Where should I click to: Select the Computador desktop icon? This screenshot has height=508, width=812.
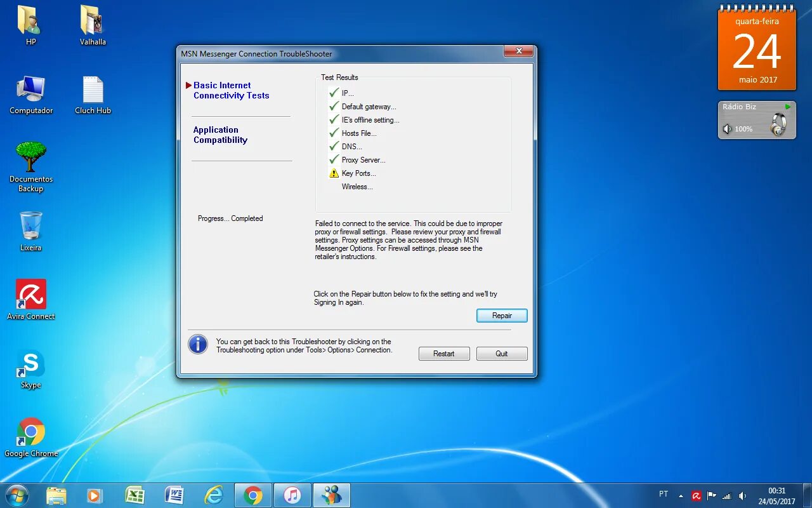point(31,95)
